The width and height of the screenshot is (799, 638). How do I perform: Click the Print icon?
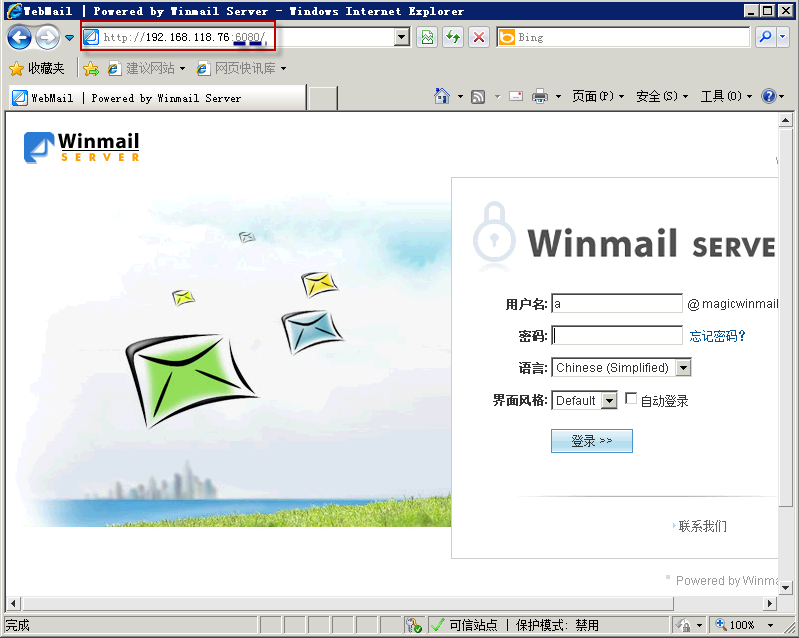pyautogui.click(x=540, y=96)
